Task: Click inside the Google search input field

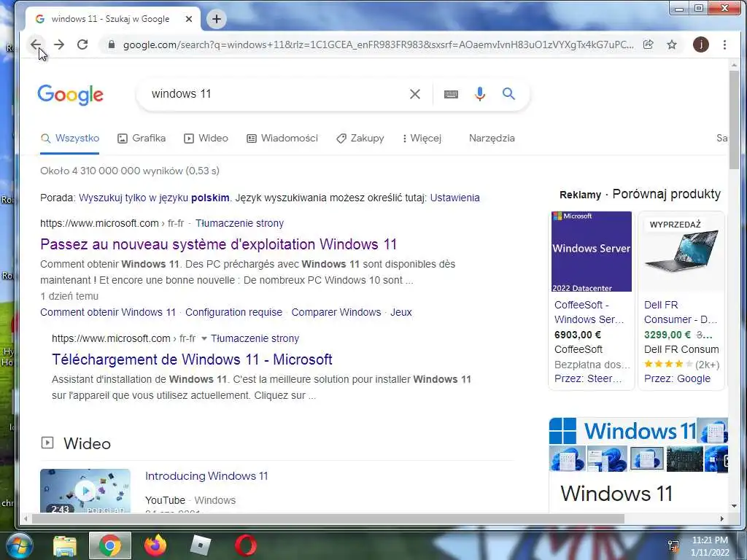Action: click(276, 94)
